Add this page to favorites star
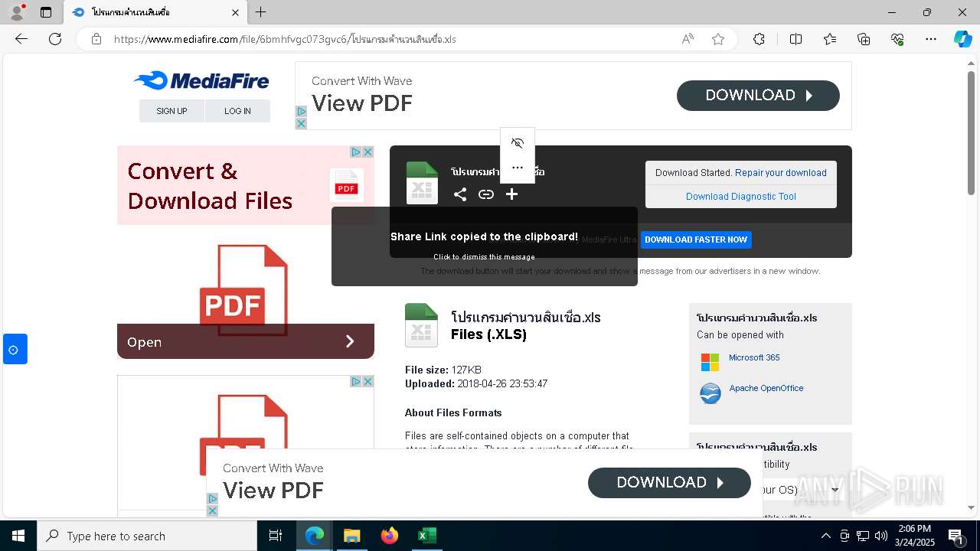 [718, 39]
